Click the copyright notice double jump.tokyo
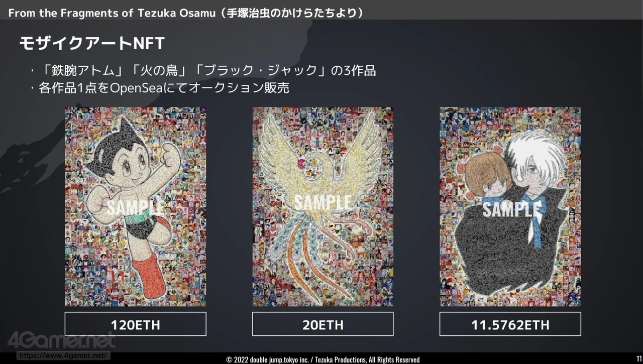 click(323, 359)
